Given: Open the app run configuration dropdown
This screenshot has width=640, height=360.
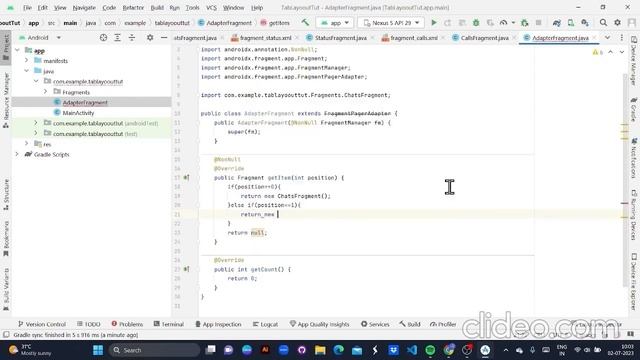Looking at the screenshot, I should pyautogui.click(x=335, y=23).
